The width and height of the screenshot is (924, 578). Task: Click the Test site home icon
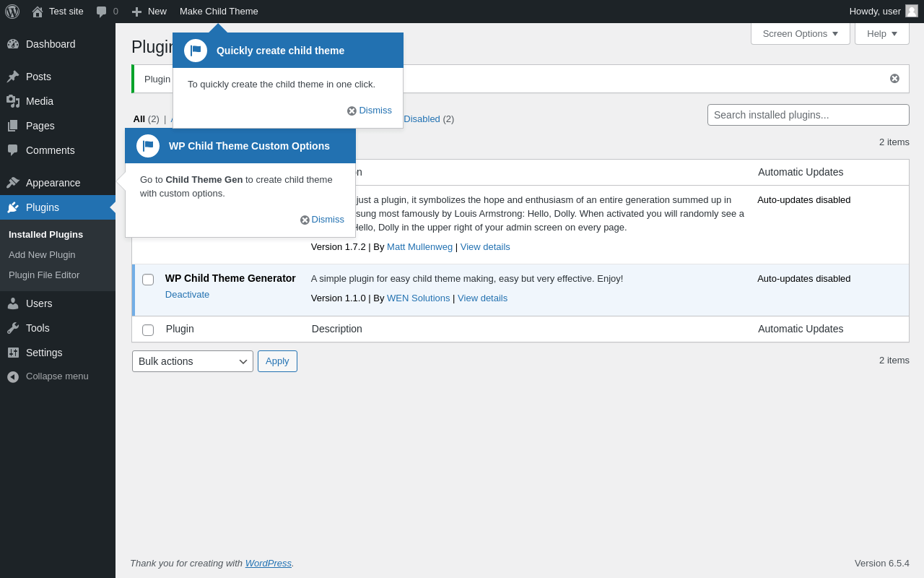(38, 12)
